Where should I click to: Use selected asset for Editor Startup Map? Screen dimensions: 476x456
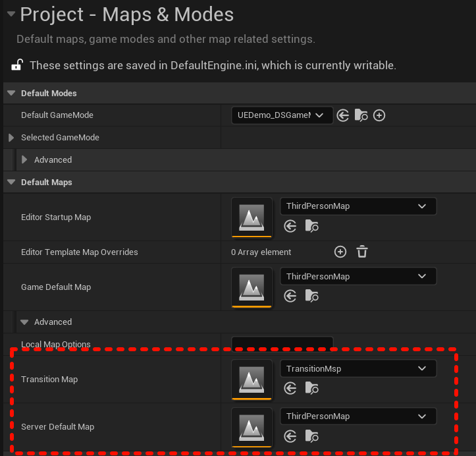click(x=290, y=227)
